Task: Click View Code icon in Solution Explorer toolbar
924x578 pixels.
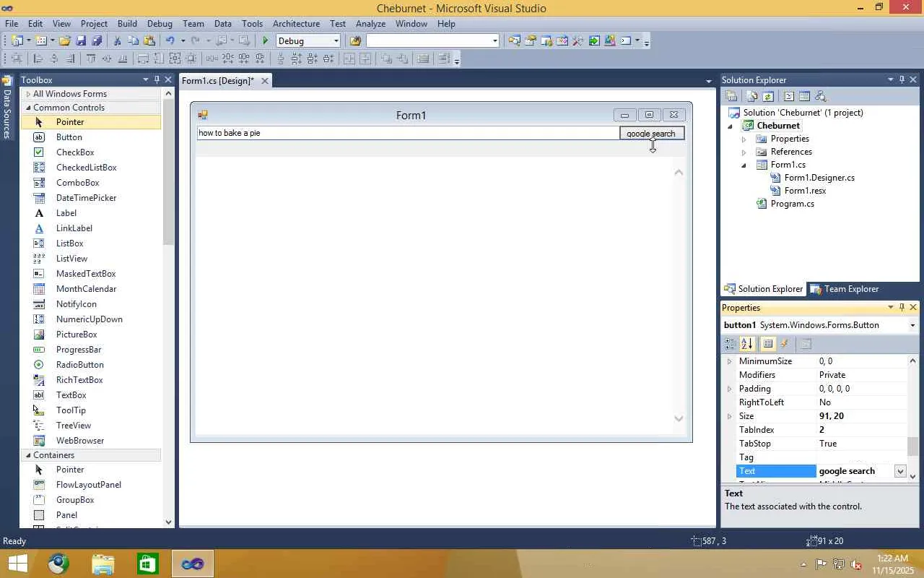Action: (x=789, y=96)
